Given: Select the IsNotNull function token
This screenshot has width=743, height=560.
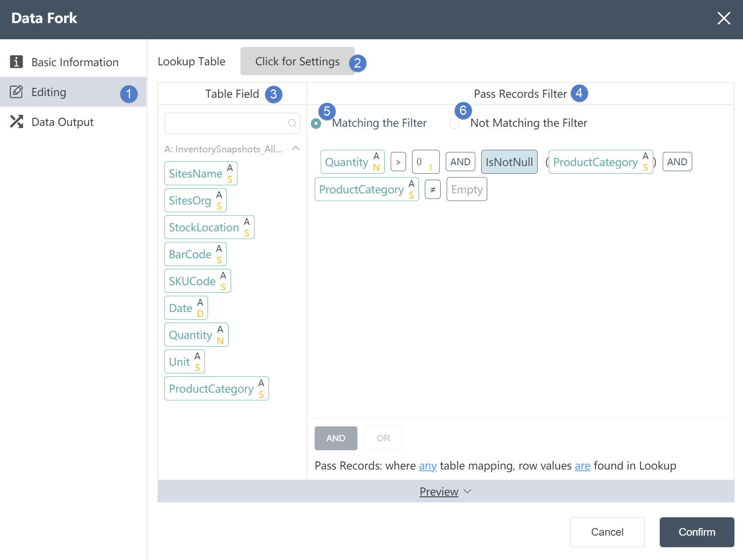Looking at the screenshot, I should click(x=509, y=162).
